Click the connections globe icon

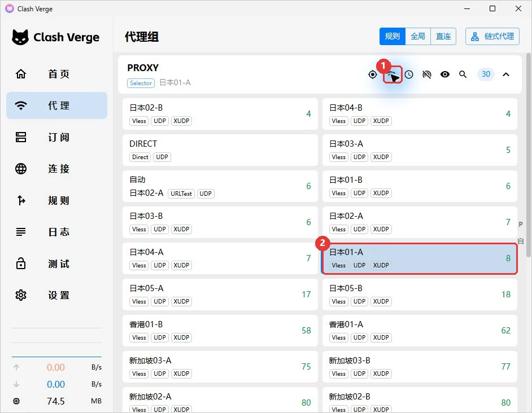tap(21, 169)
